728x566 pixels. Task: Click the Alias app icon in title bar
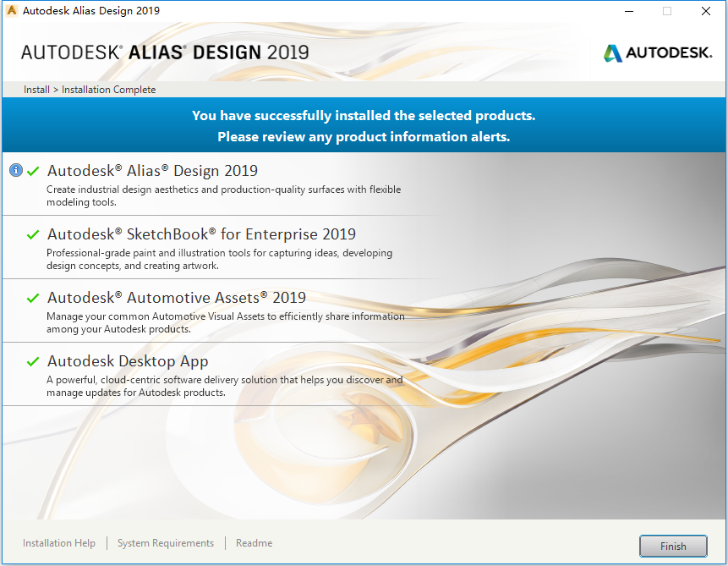12,10
